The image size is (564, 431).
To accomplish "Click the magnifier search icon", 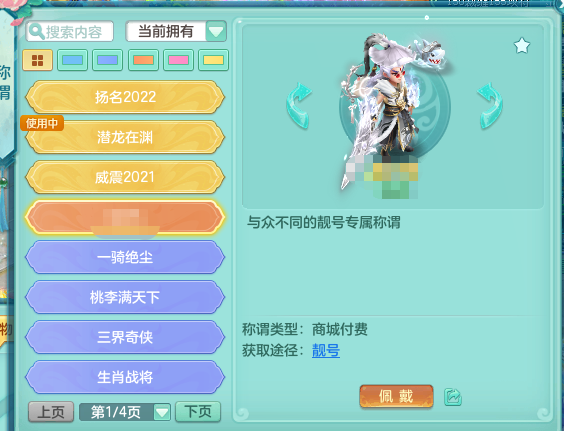I will 36,32.
